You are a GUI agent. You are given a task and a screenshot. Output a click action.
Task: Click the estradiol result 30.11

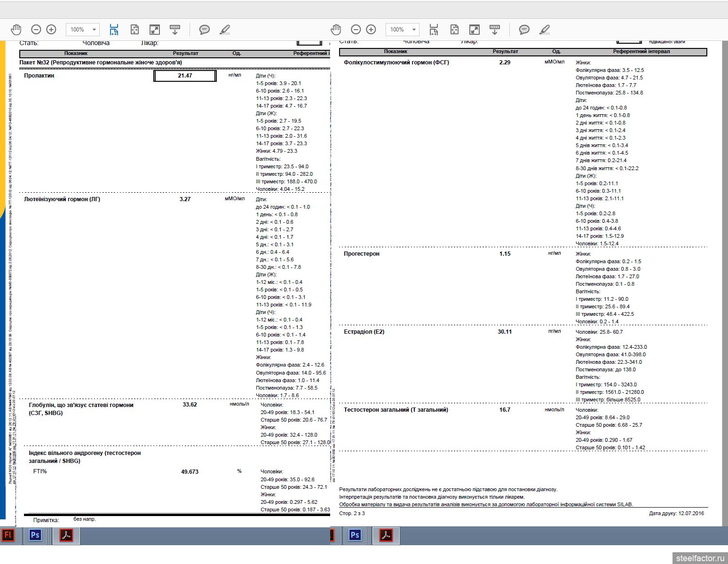(505, 332)
